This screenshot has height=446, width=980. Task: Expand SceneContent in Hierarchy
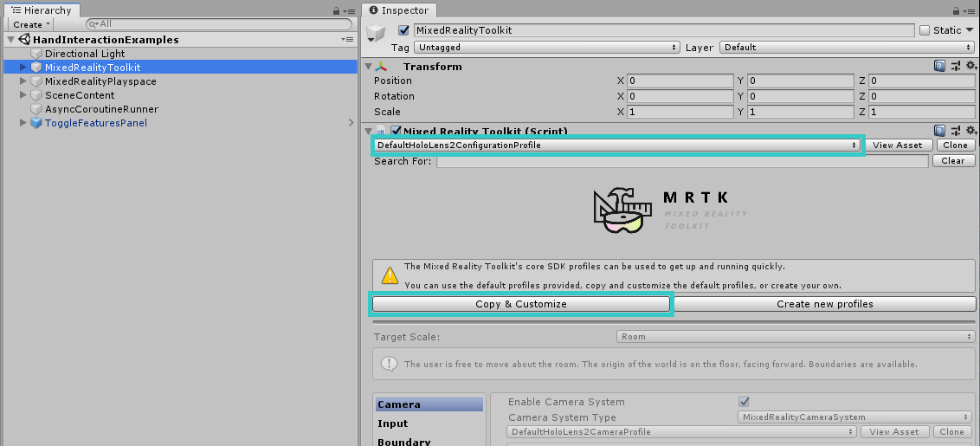pyautogui.click(x=23, y=95)
